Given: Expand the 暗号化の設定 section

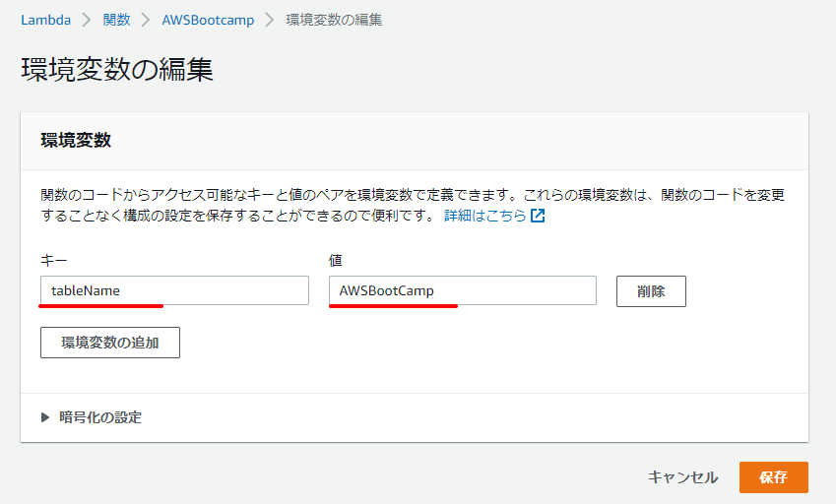Looking at the screenshot, I should [x=92, y=417].
